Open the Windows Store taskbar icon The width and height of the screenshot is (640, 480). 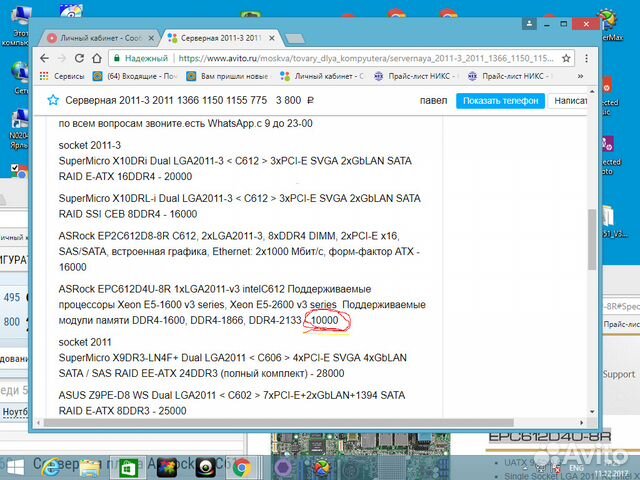point(128,468)
